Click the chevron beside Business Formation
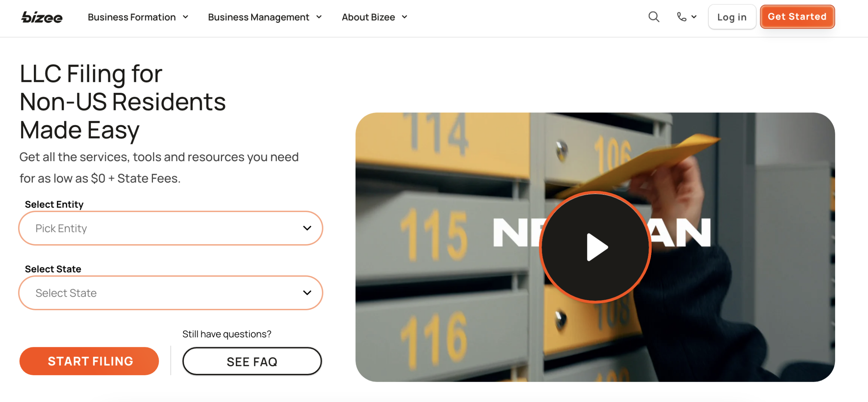The image size is (868, 402). (185, 17)
